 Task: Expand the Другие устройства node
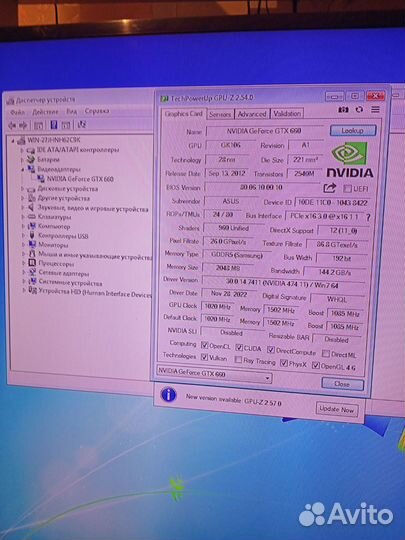coord(23,198)
